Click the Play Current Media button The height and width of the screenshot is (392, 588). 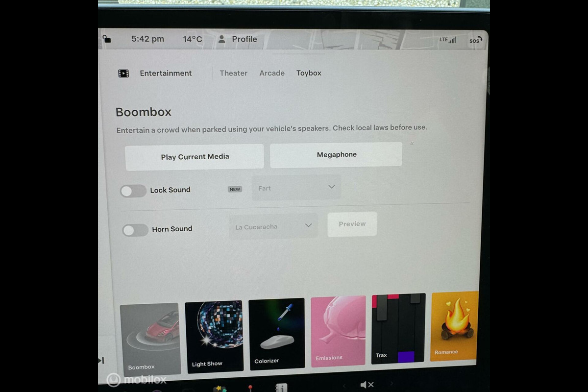coord(195,157)
